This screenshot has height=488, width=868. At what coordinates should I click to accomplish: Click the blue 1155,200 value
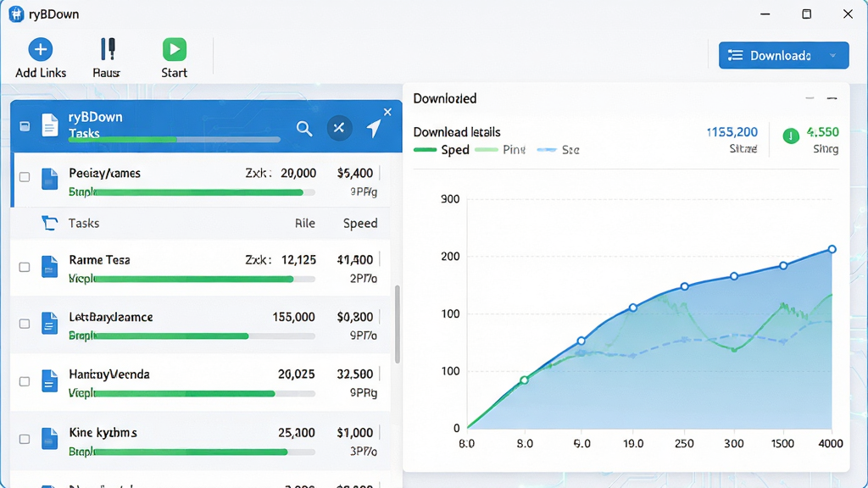coord(732,132)
